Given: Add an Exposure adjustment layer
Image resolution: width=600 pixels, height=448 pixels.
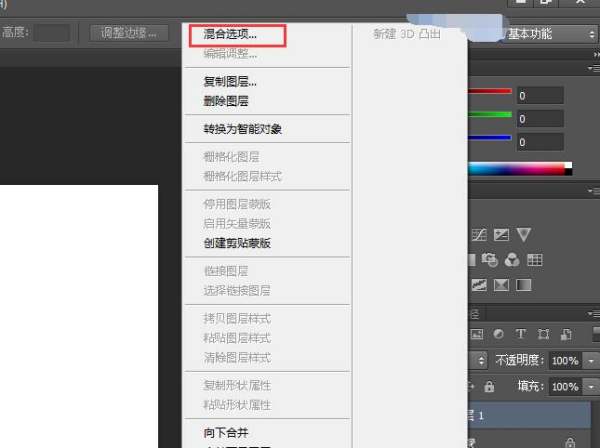Looking at the screenshot, I should coord(501,235).
